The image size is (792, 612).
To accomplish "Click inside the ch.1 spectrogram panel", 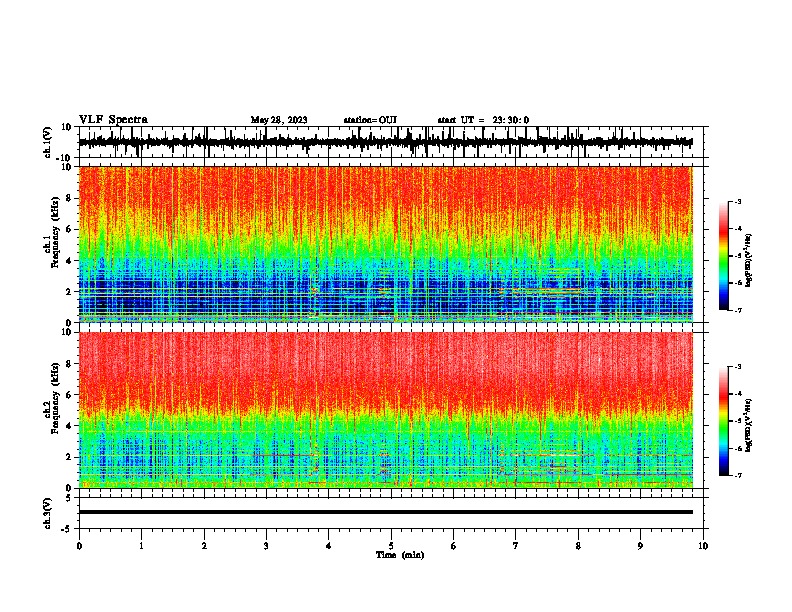I will click(385, 244).
